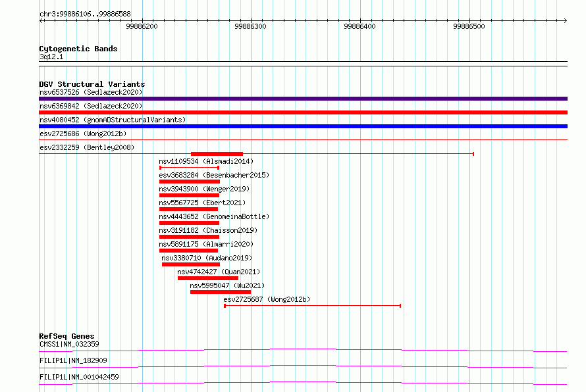Select the purple nsv6537526 variant bar
Image resolution: width=586 pixels, height=392 pixels.
point(303,99)
